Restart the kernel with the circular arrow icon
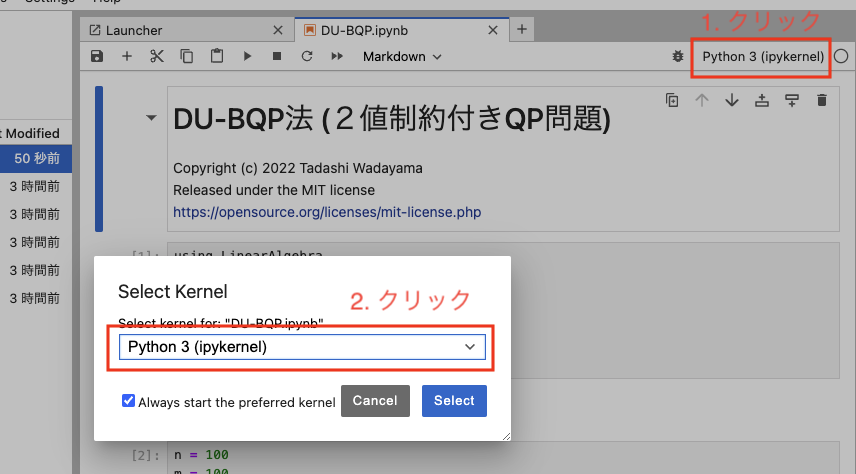856x474 pixels. 307,56
